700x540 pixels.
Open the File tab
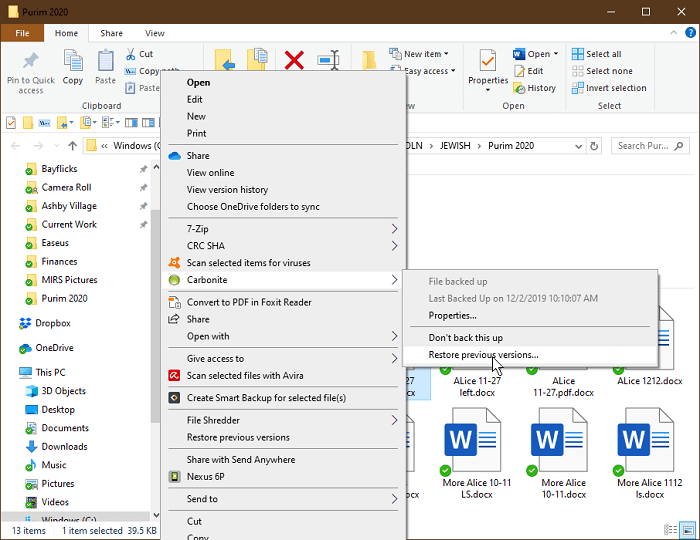[x=22, y=33]
